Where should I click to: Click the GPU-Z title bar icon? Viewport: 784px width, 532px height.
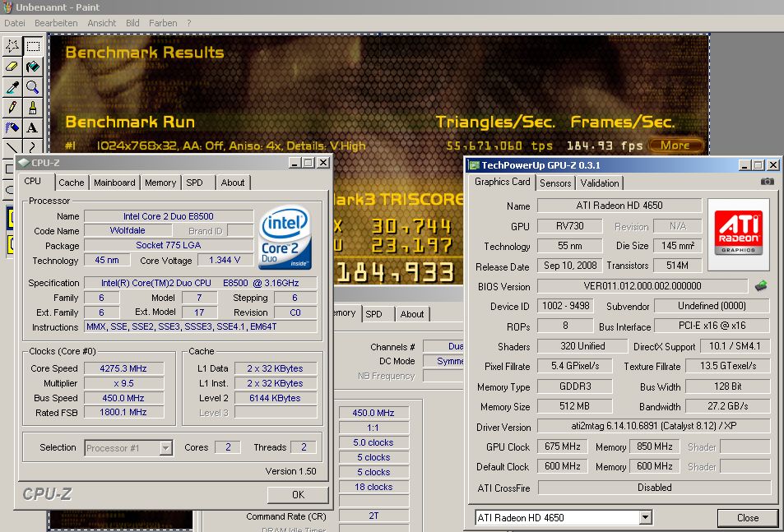pos(474,165)
